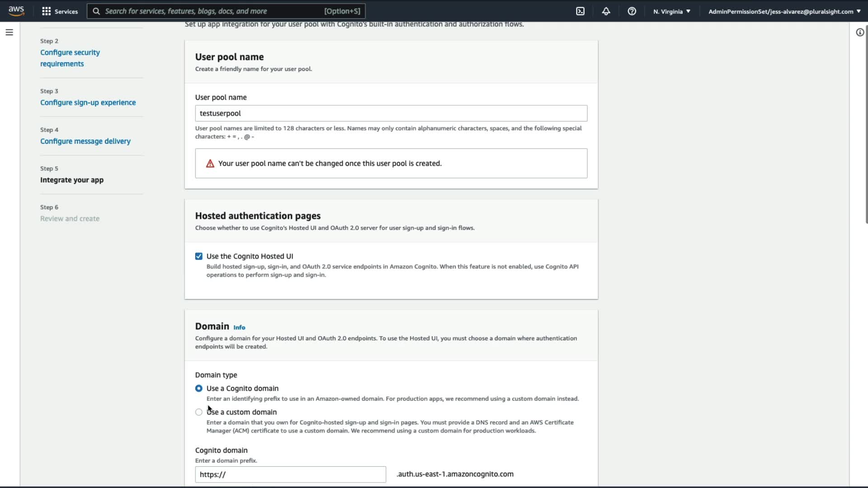
Task: Click the search magnifier icon
Action: [x=96, y=11]
